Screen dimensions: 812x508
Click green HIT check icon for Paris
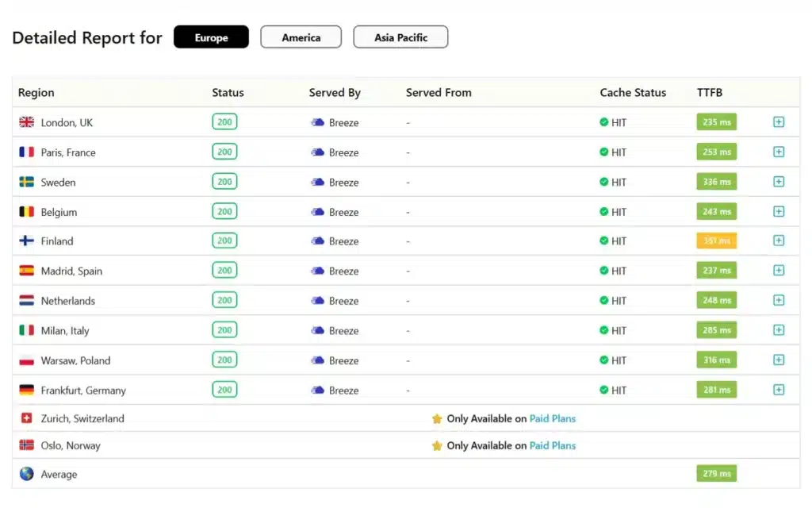[x=603, y=152]
